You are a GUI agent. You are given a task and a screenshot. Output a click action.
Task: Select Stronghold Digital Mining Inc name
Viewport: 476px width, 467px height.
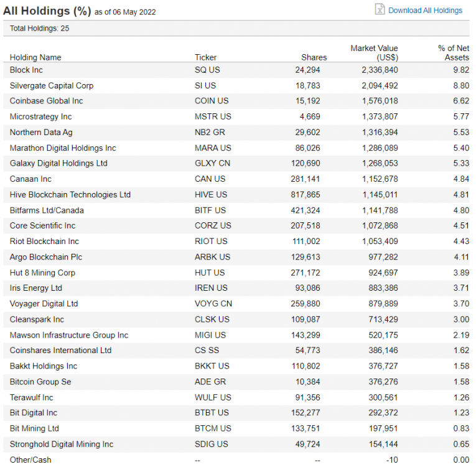pos(62,445)
